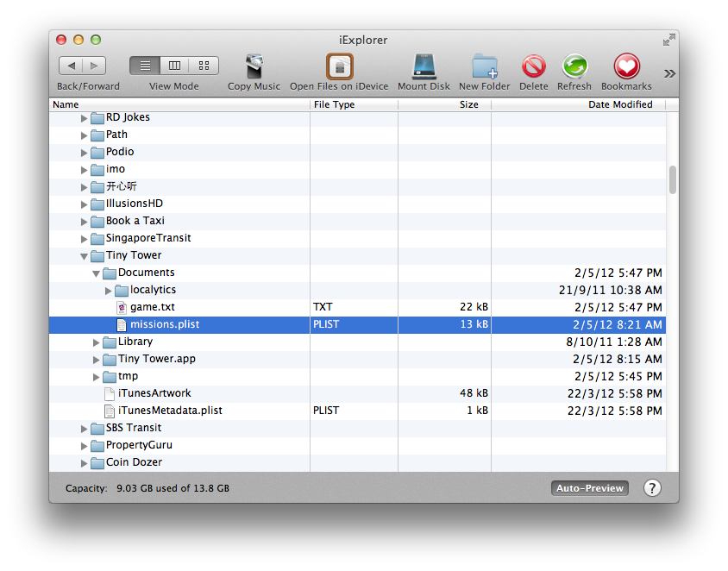The image size is (728, 571).
Task: Click the localytics folder icon
Action: [x=122, y=291]
